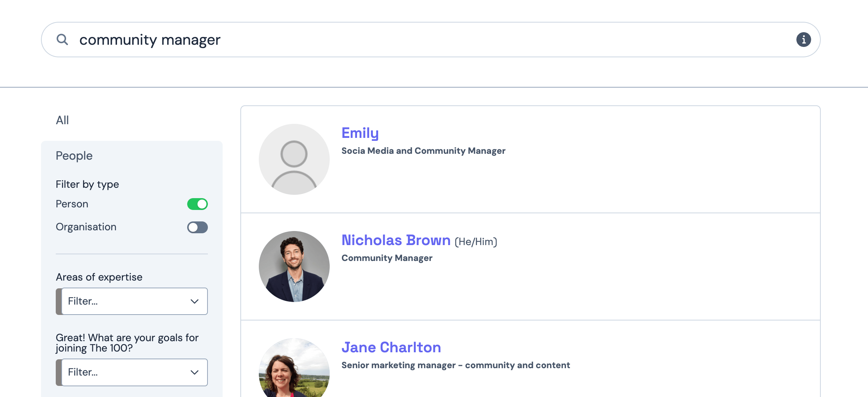Open Jane Charlton's profile photo
This screenshot has width=868, height=397.
pos(294,368)
